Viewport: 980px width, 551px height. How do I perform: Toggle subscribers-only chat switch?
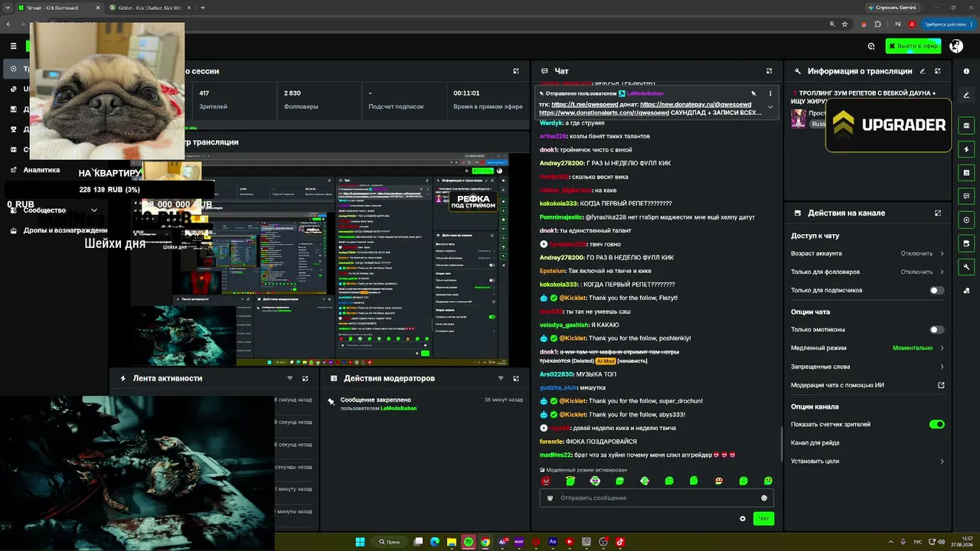(x=936, y=291)
